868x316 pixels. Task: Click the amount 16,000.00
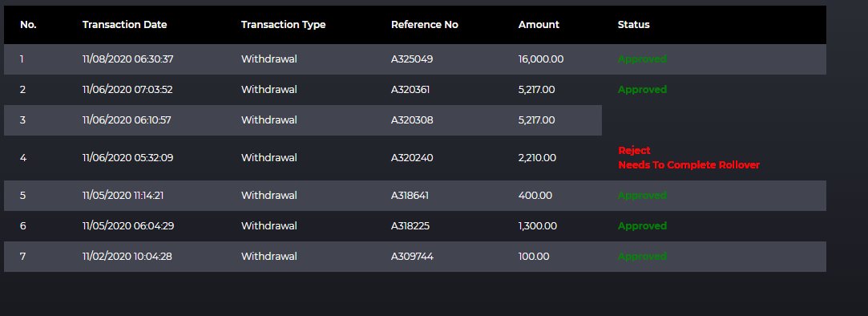coord(541,59)
